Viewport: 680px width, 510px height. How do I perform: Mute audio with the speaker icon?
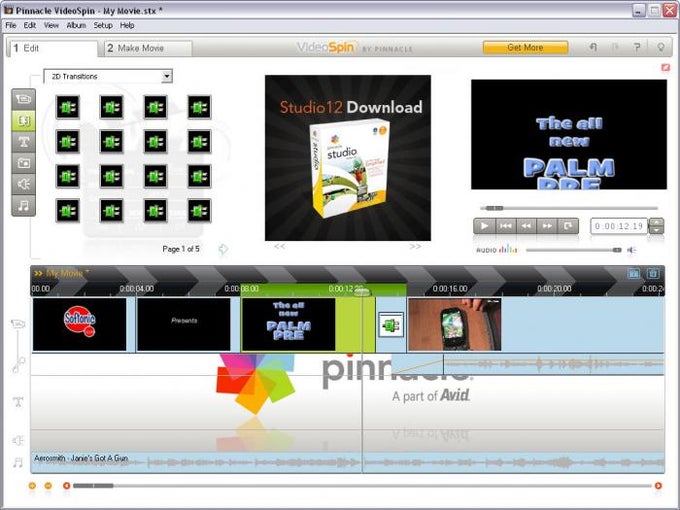coord(632,250)
